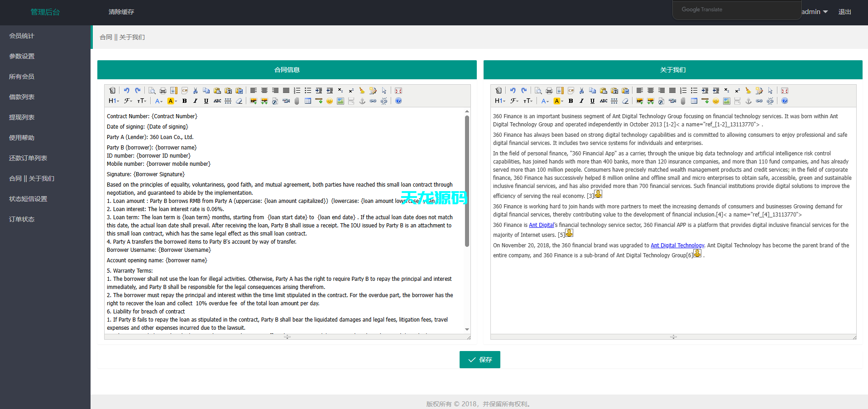Click the anchor icon in 合同信息 editor toolbar
The image size is (868, 409).
point(362,101)
